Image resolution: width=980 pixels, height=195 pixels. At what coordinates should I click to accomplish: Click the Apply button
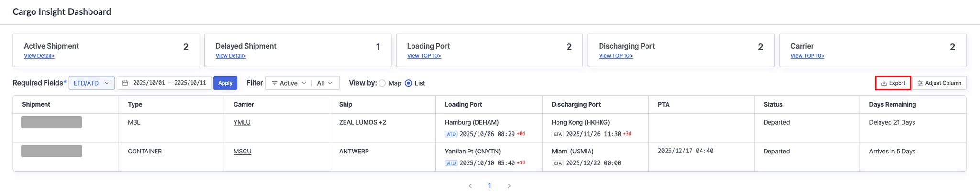click(225, 83)
